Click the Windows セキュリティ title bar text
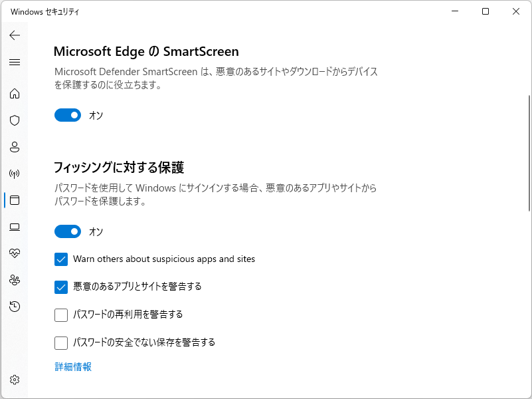This screenshot has height=399, width=532. pyautogui.click(x=44, y=11)
